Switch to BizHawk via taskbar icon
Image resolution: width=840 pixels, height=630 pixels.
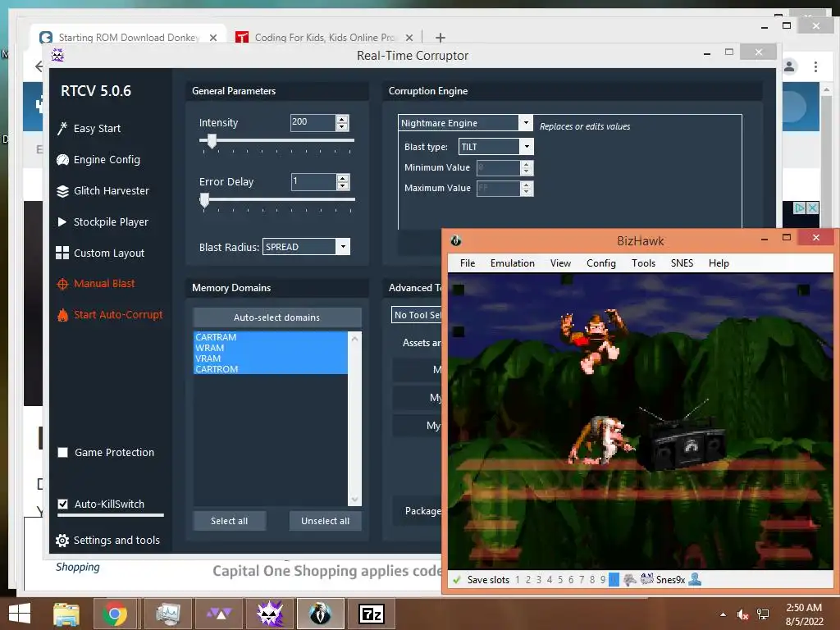pos(321,614)
